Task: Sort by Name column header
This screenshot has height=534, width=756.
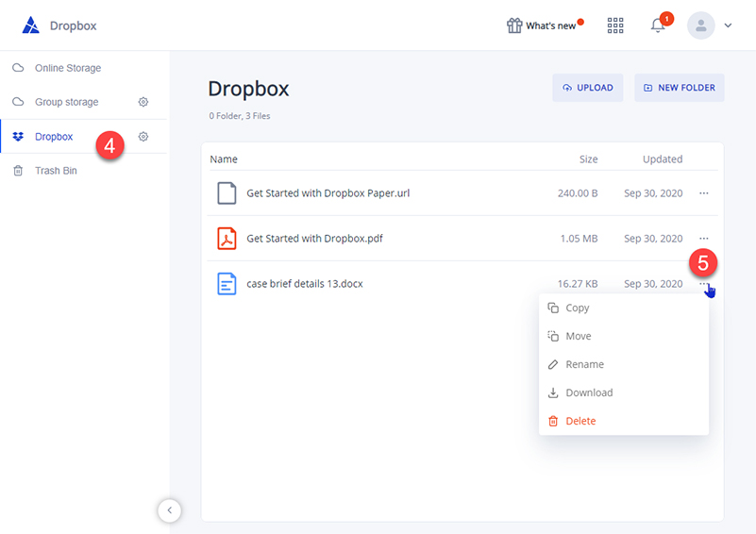Action: coord(224,159)
